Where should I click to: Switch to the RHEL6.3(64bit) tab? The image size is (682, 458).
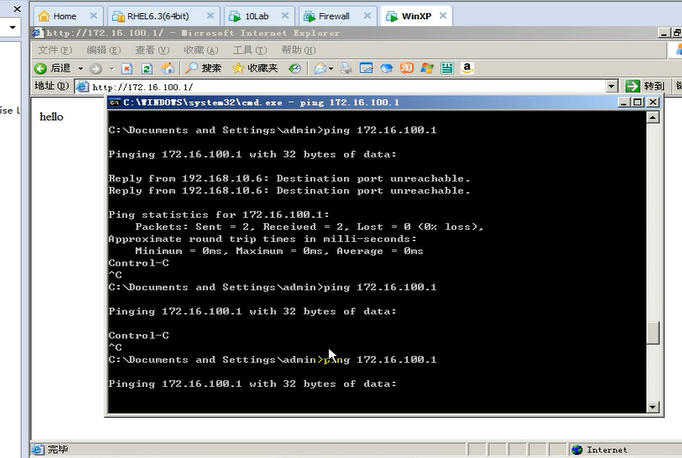point(157,16)
